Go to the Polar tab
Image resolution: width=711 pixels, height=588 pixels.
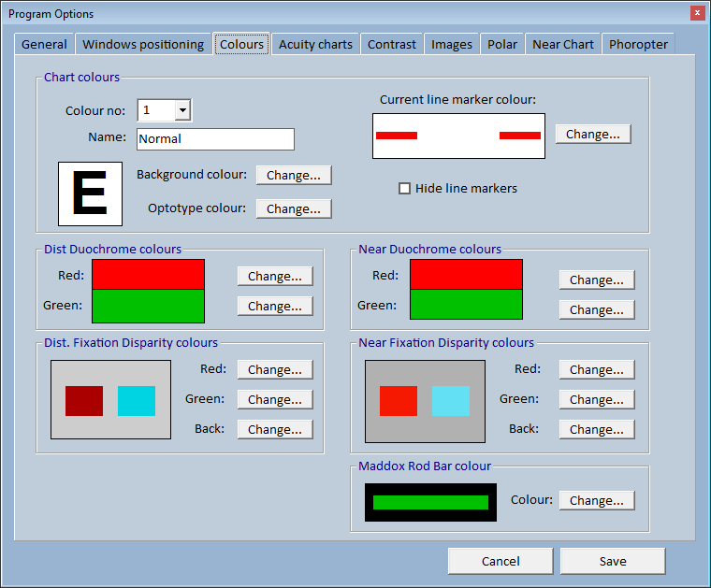tap(502, 44)
